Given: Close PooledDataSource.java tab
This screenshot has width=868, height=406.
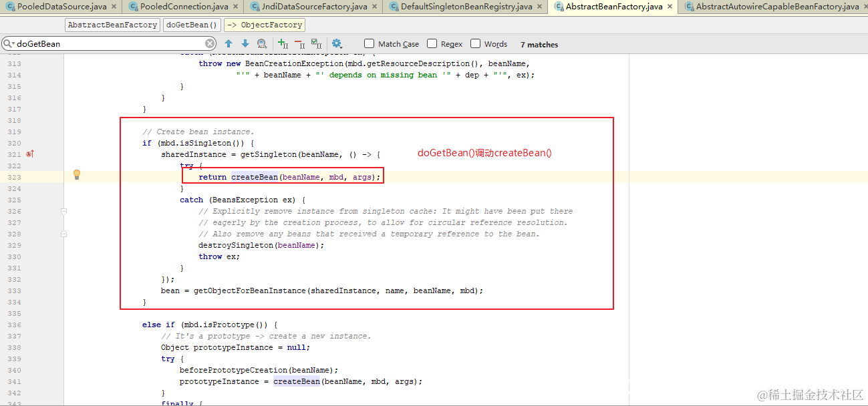Looking at the screenshot, I should 114,7.
